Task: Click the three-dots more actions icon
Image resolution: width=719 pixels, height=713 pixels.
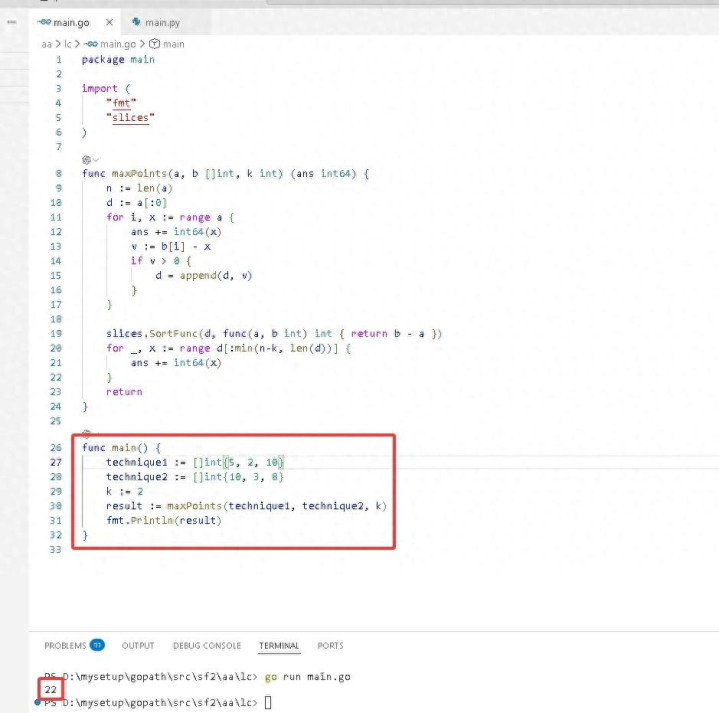Action: tap(12, 22)
